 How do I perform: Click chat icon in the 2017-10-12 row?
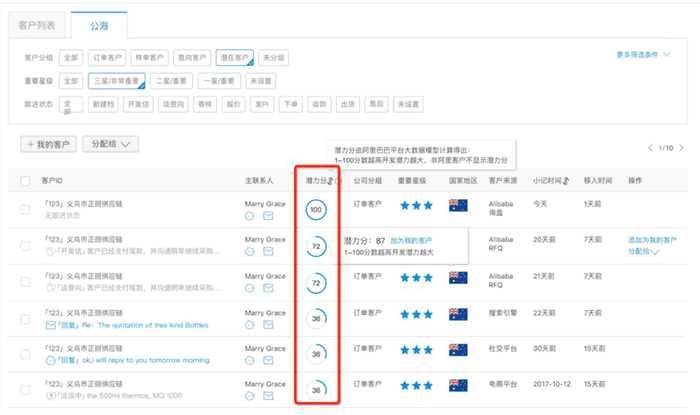250,396
